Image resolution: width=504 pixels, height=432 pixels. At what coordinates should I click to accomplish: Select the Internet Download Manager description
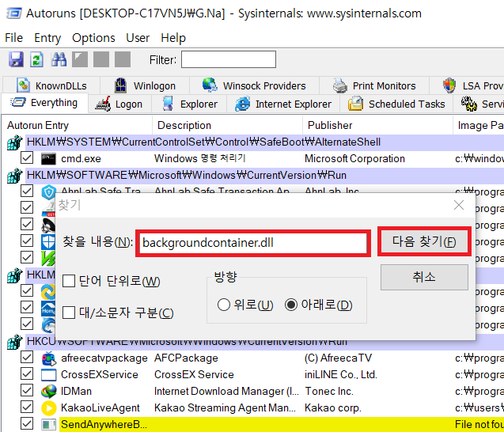(x=226, y=391)
